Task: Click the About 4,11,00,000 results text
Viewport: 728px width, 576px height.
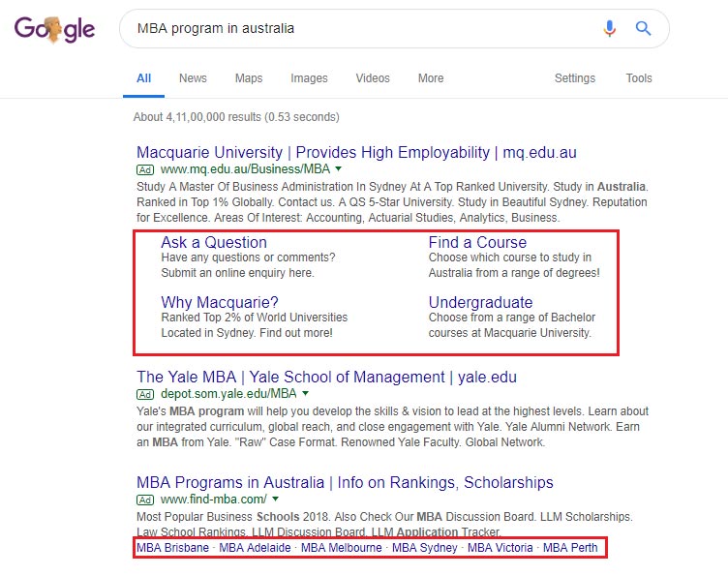Action: pyautogui.click(x=236, y=117)
